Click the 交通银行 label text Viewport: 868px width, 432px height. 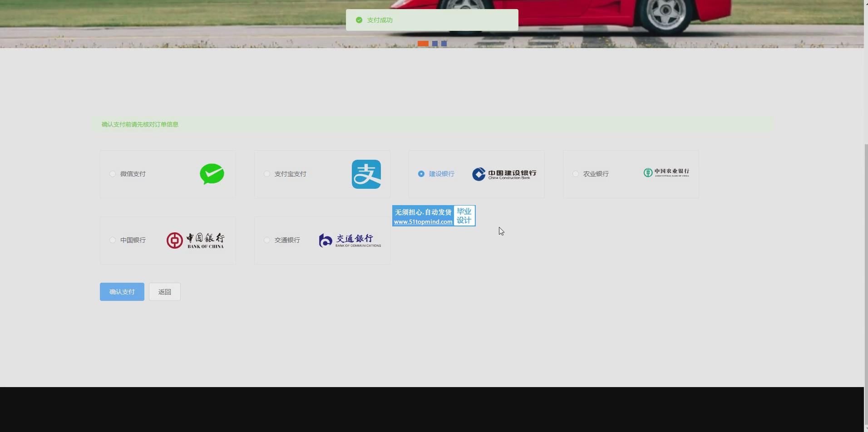(x=287, y=240)
